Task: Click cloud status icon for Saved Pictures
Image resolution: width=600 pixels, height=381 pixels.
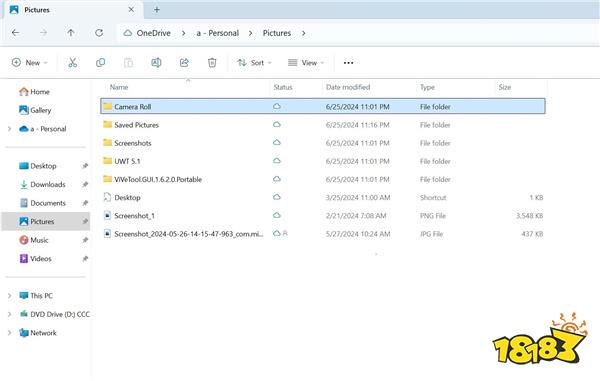Action: pyautogui.click(x=277, y=124)
